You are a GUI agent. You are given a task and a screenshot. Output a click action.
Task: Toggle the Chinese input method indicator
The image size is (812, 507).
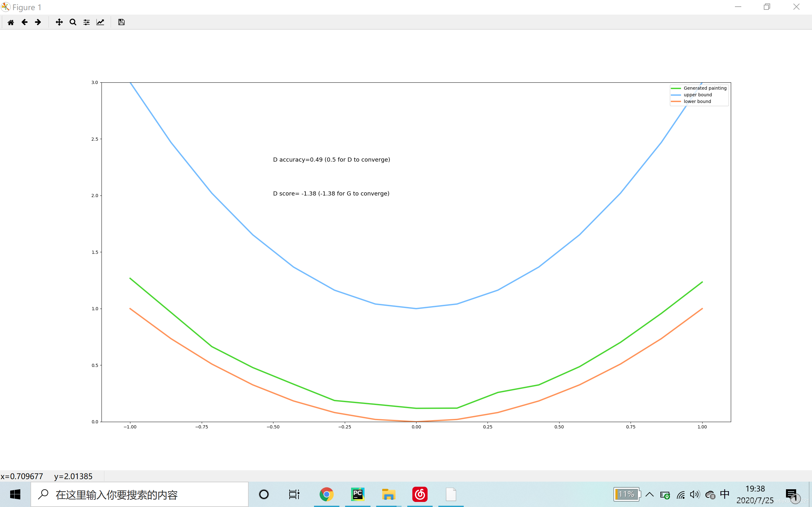coord(725,494)
